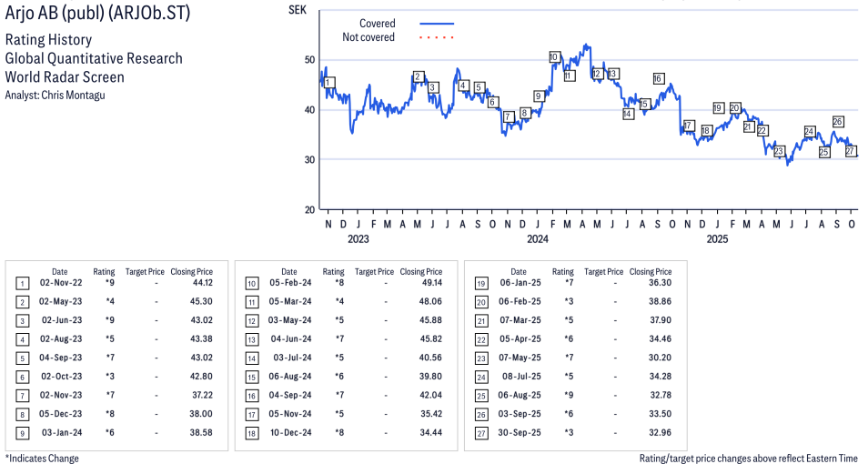Click numbered box 10 in the middle table

251,283
